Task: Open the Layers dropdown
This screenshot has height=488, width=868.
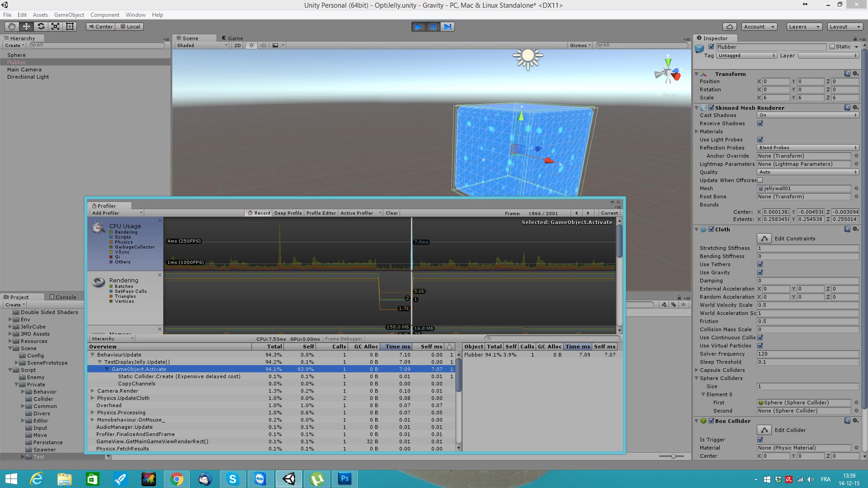Action: click(804, 27)
